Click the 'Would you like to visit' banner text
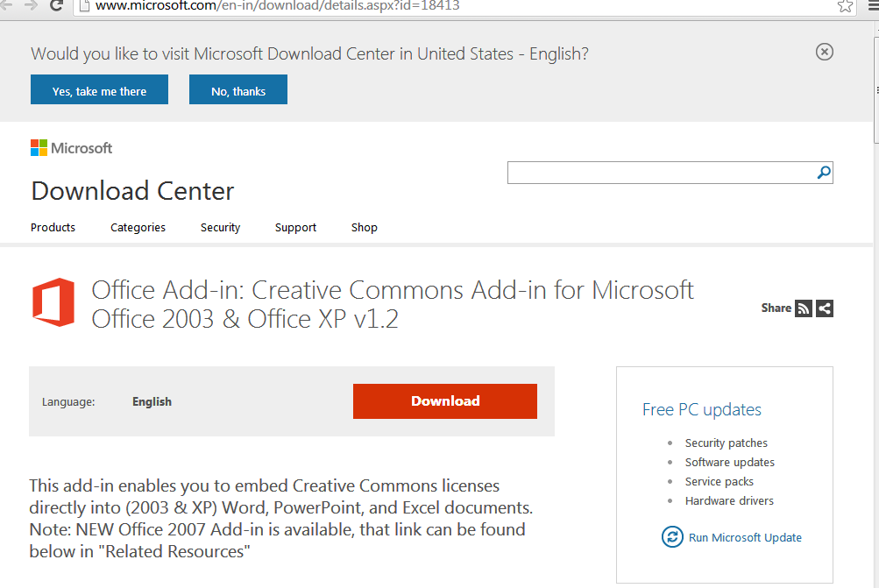The height and width of the screenshot is (588, 879). tap(309, 53)
